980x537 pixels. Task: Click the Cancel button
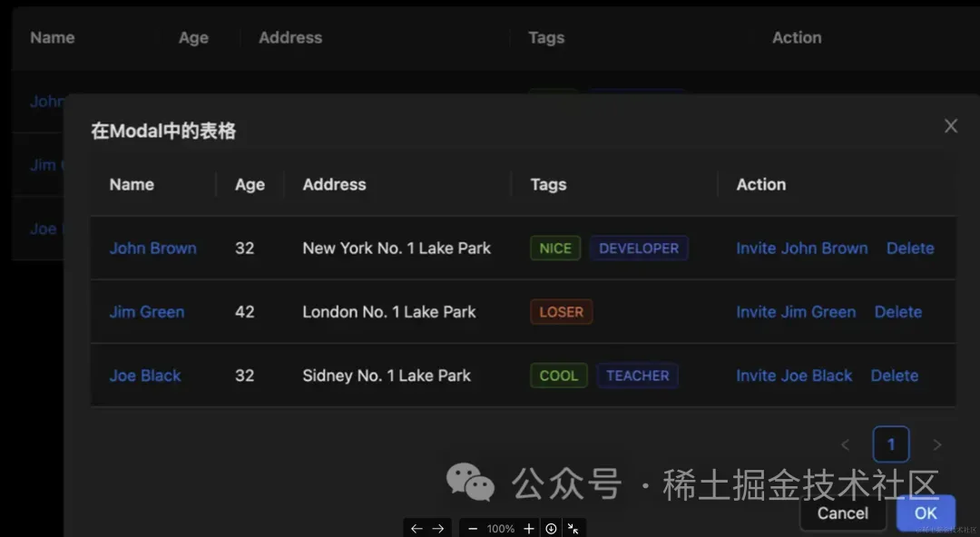[x=842, y=513]
